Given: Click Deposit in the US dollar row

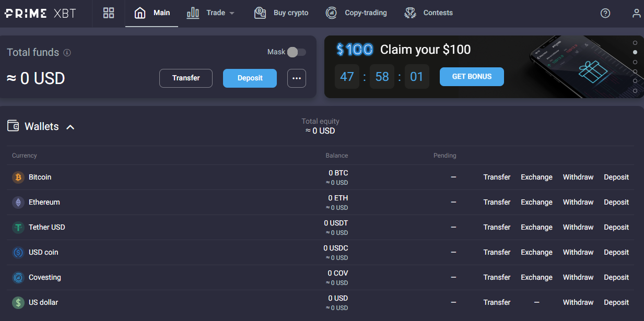Looking at the screenshot, I should [x=616, y=303].
